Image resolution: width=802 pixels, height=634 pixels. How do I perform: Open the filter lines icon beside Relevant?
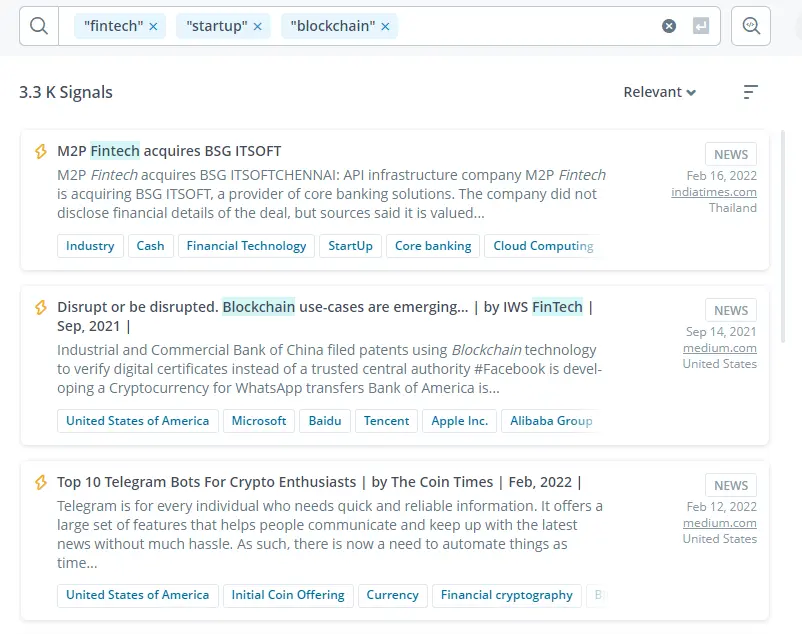pos(750,92)
